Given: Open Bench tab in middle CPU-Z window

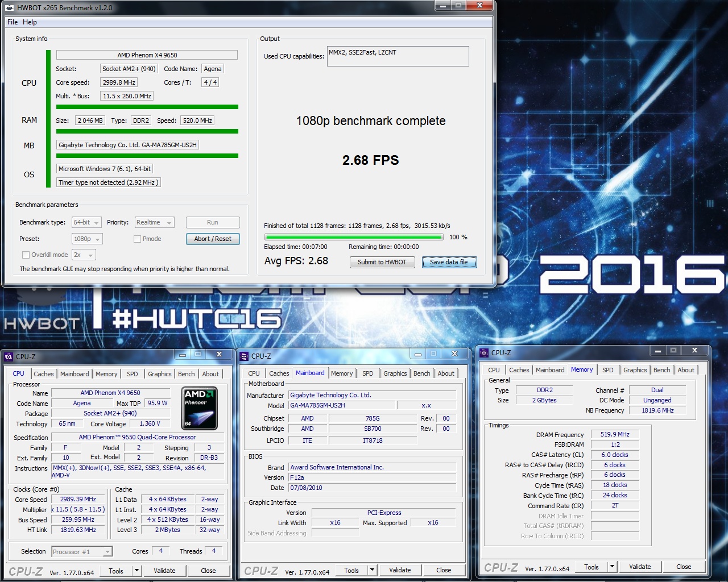Looking at the screenshot, I should pos(421,373).
